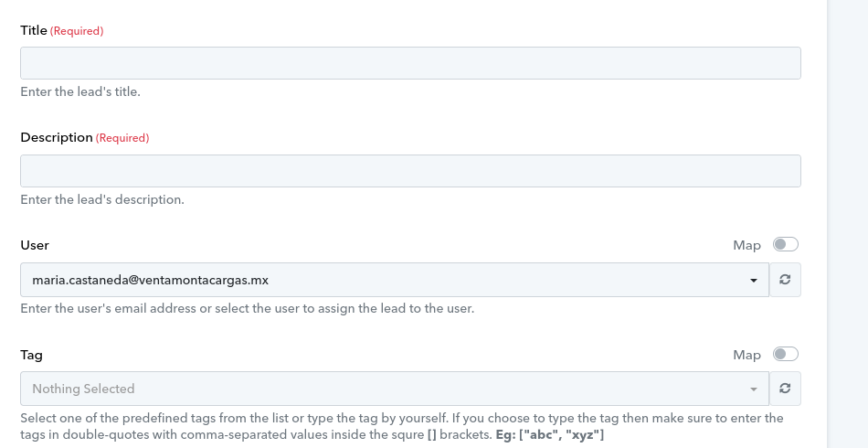Click the Map label beside User toggle
Screen dimensions: 868x448
746,245
